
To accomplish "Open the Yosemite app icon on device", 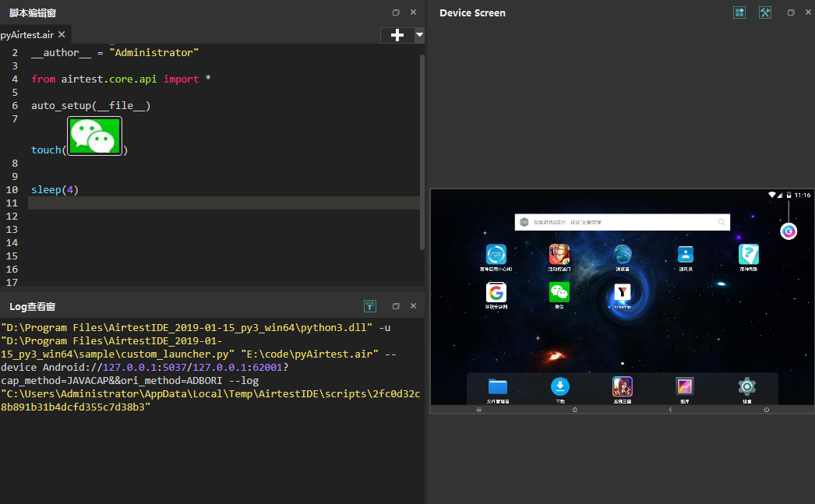I will tap(623, 293).
